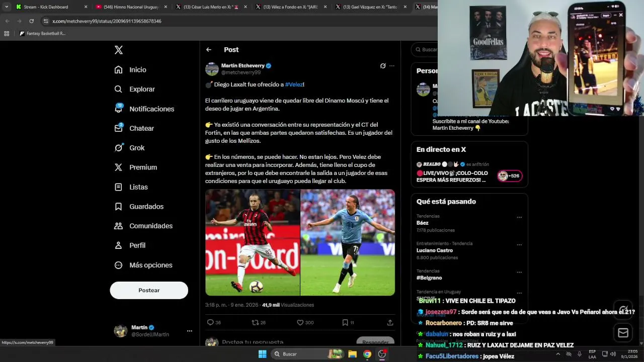This screenshot has height=362, width=644.
Task: Switch to Gael Vázquez tab
Action: pos(370,7)
